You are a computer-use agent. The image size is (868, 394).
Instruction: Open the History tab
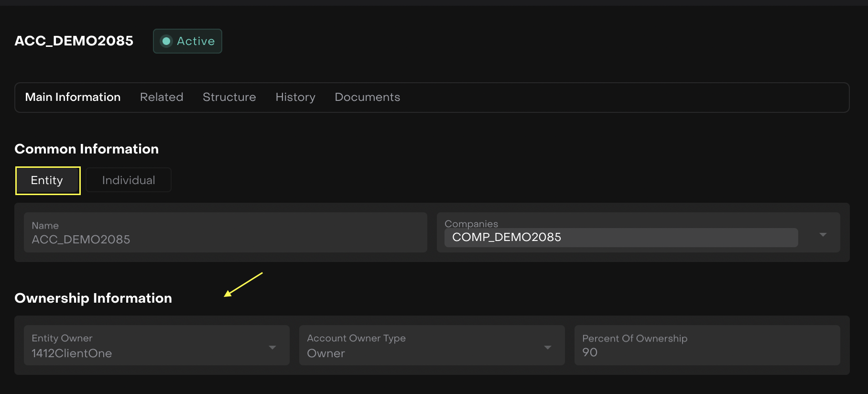tap(295, 97)
